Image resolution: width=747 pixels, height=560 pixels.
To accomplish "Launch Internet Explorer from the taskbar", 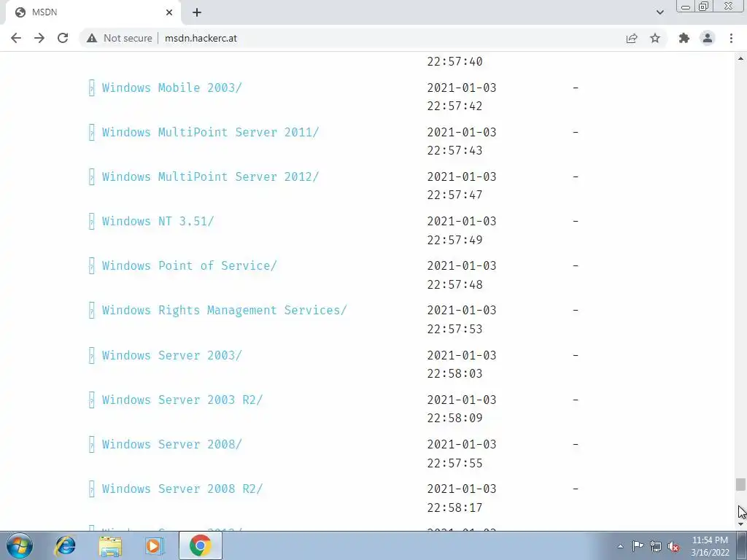I will (65, 545).
